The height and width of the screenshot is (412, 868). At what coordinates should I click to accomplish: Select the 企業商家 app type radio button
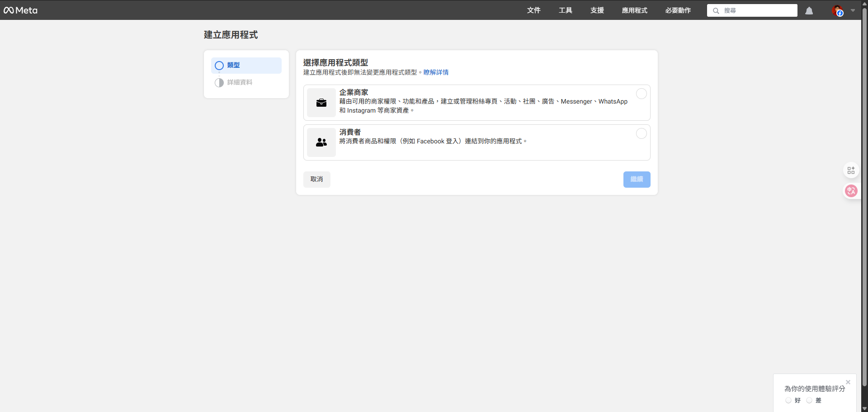pyautogui.click(x=642, y=94)
